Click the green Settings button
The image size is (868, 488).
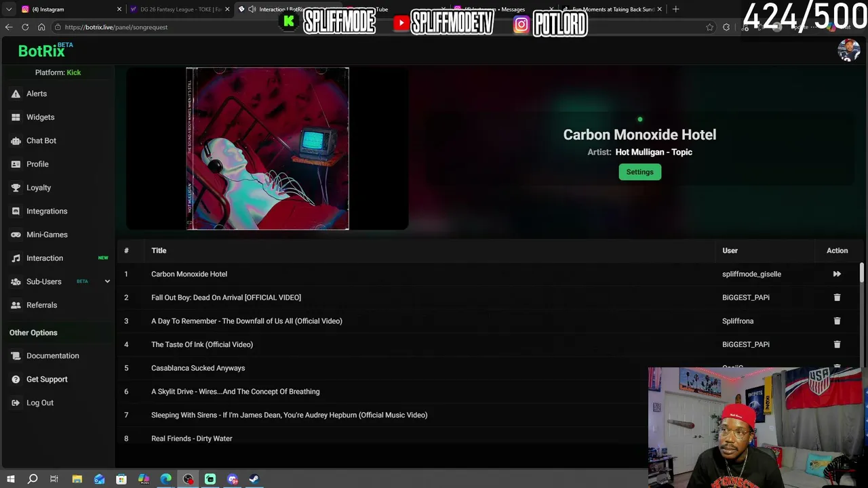639,172
